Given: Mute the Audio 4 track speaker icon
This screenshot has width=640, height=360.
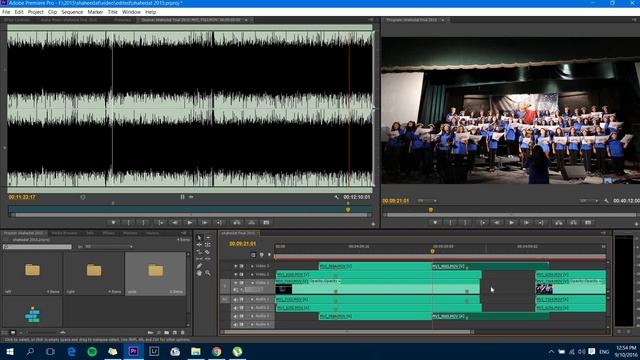Looking at the screenshot, I should pyautogui.click(x=236, y=324).
